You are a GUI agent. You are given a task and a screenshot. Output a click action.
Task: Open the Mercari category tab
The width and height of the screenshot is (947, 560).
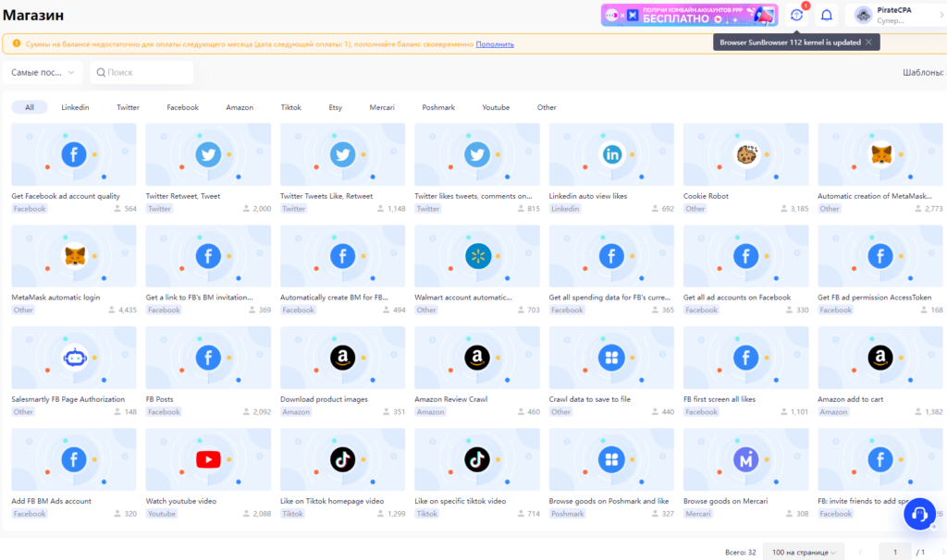pyautogui.click(x=382, y=107)
